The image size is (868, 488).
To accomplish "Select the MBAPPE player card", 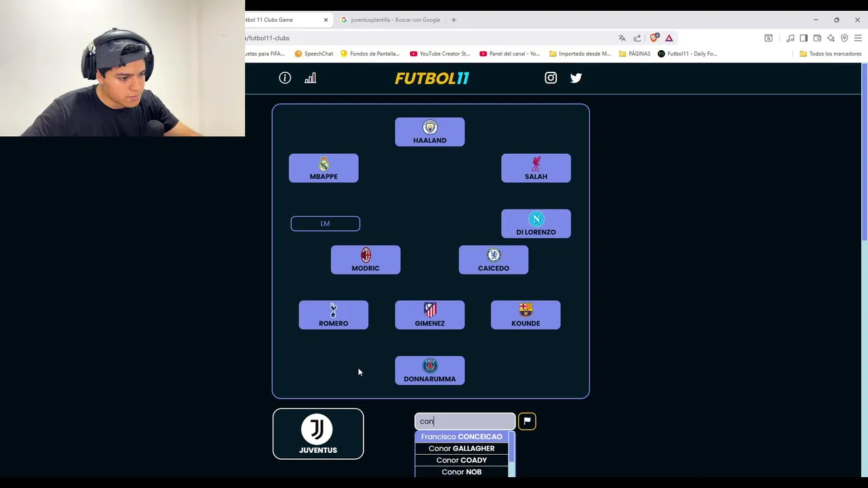I will (323, 168).
